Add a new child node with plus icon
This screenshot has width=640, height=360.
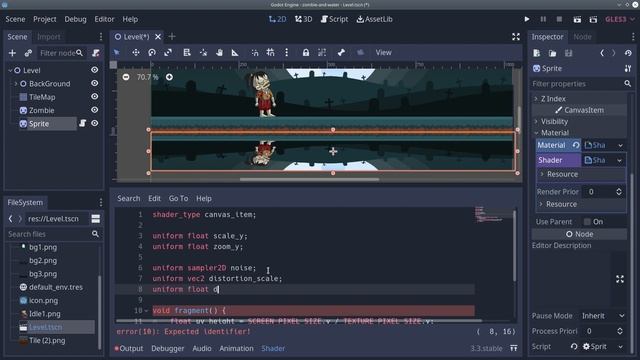tap(12, 53)
